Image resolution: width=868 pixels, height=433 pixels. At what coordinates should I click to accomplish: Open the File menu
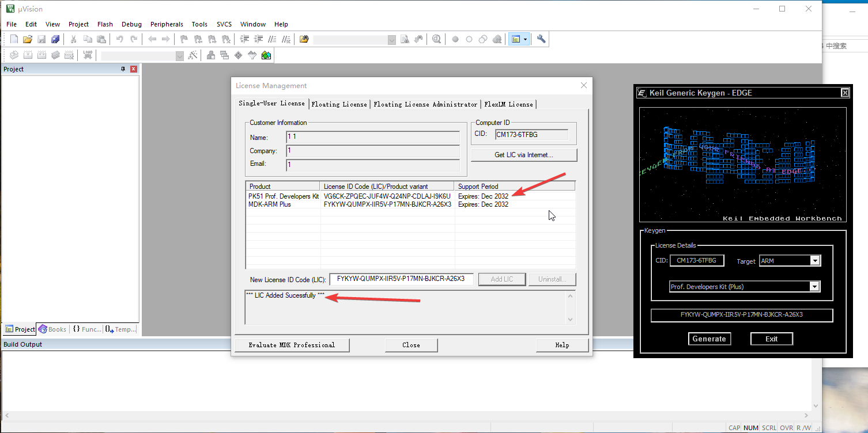click(12, 24)
